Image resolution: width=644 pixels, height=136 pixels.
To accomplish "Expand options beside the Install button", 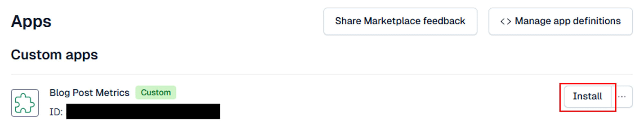I will [x=622, y=96].
